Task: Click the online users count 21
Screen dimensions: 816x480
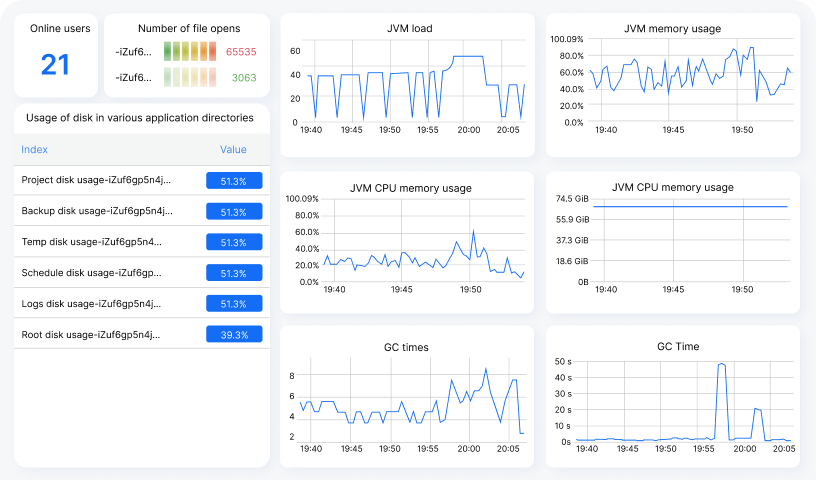Action: pyautogui.click(x=55, y=66)
